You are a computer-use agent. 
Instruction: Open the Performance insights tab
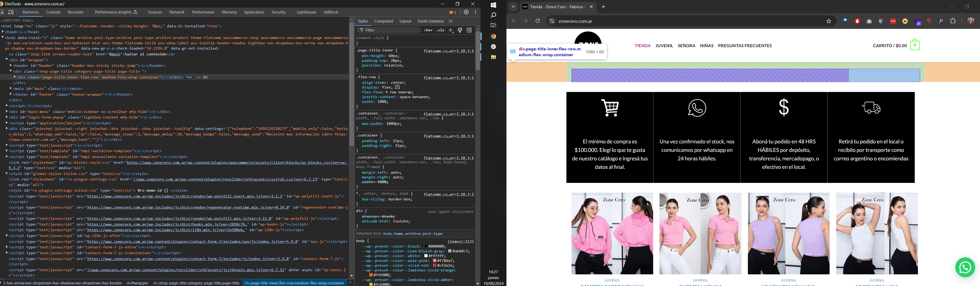tap(116, 12)
